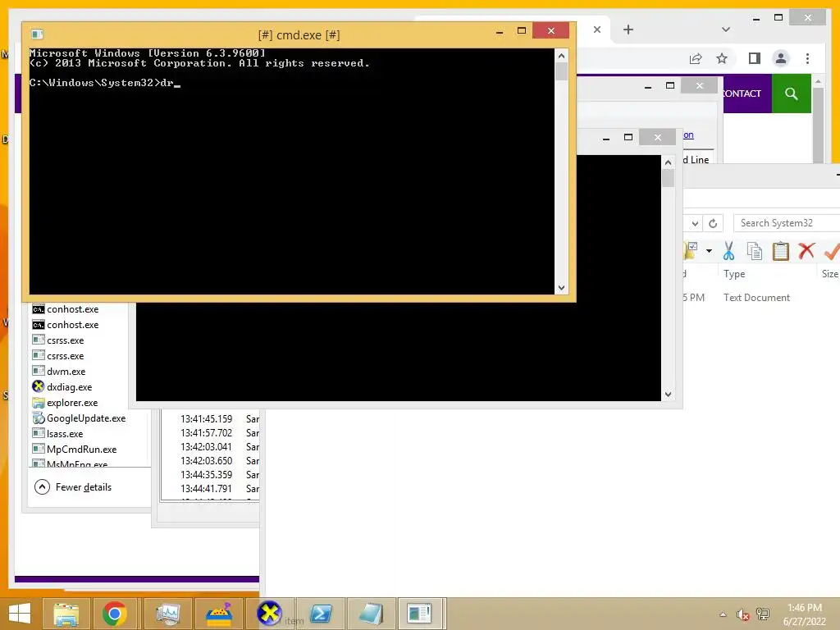
Task: Click the Cut scissors icon in the File Explorer toolbar
Action: coord(728,251)
